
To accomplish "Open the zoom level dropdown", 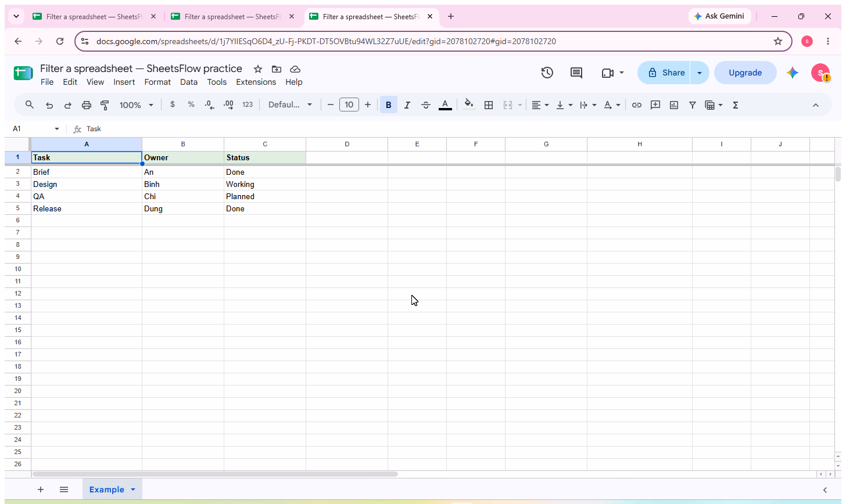I will click(137, 105).
